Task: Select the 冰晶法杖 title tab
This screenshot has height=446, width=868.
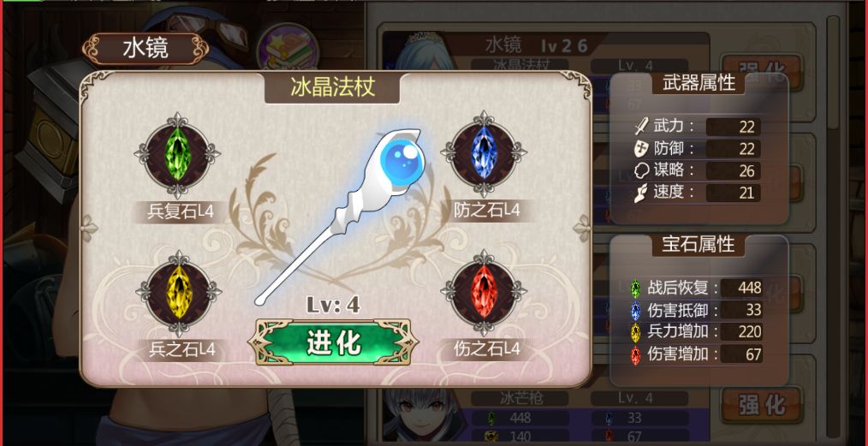Action: click(333, 87)
